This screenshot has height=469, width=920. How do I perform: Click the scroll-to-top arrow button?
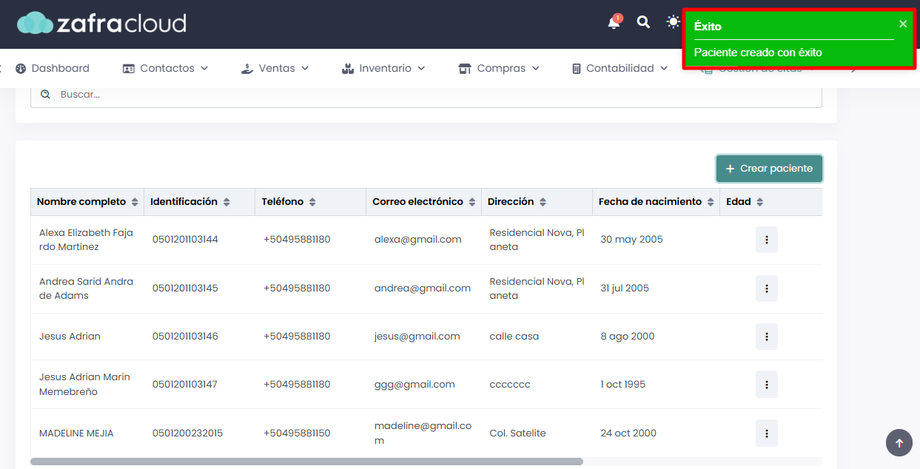click(x=899, y=443)
